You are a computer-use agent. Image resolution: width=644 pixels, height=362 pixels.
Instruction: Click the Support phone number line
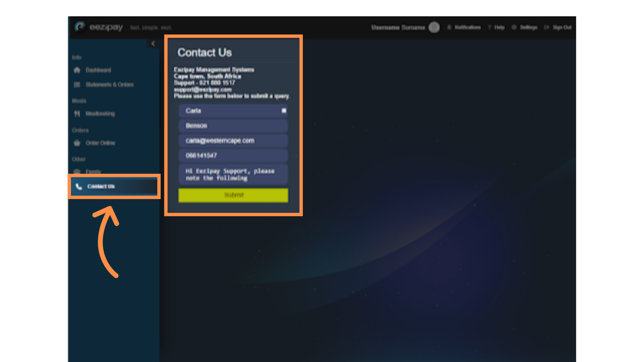pos(204,83)
